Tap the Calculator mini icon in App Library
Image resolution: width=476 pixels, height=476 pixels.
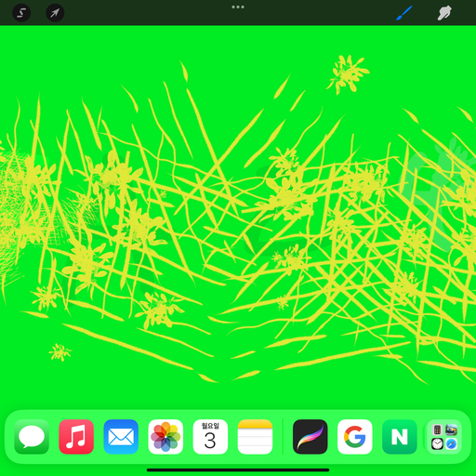pyautogui.click(x=437, y=430)
